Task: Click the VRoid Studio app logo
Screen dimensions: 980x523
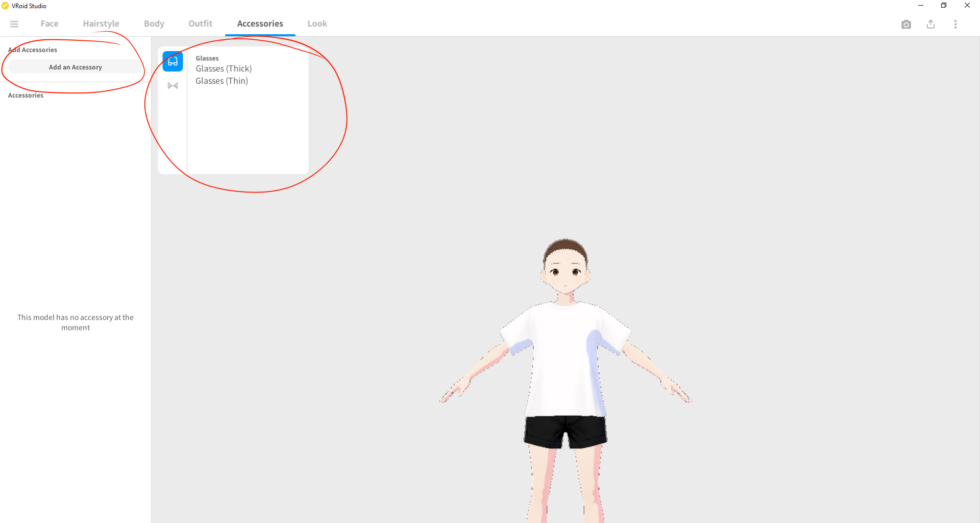Action: [5, 6]
